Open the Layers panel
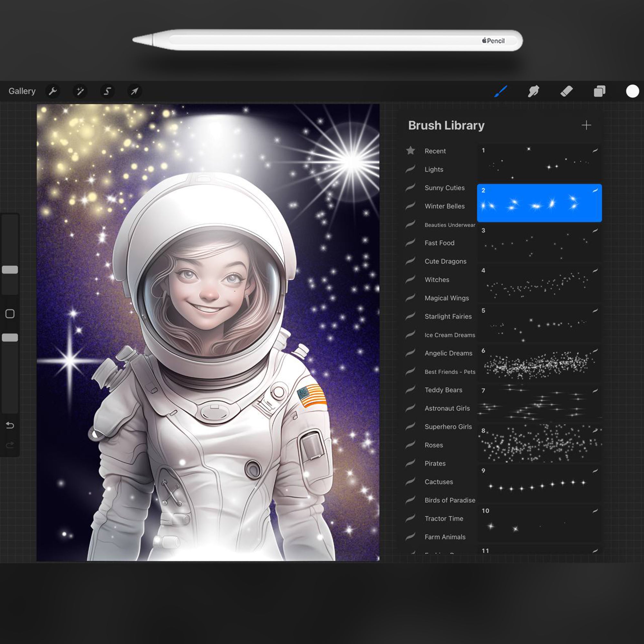The image size is (644, 644). coord(599,91)
